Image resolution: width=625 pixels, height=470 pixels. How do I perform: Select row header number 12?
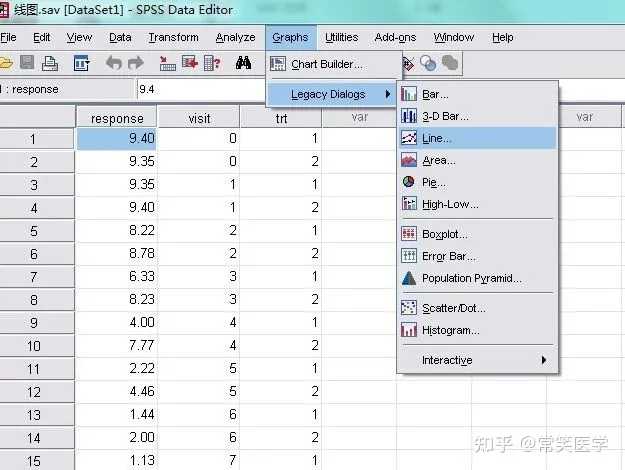pos(37,391)
